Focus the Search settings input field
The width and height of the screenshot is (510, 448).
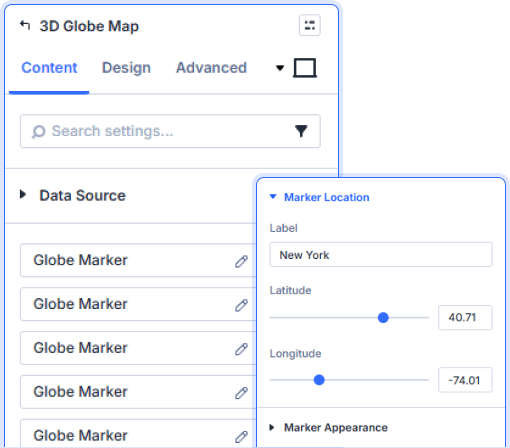tap(170, 131)
